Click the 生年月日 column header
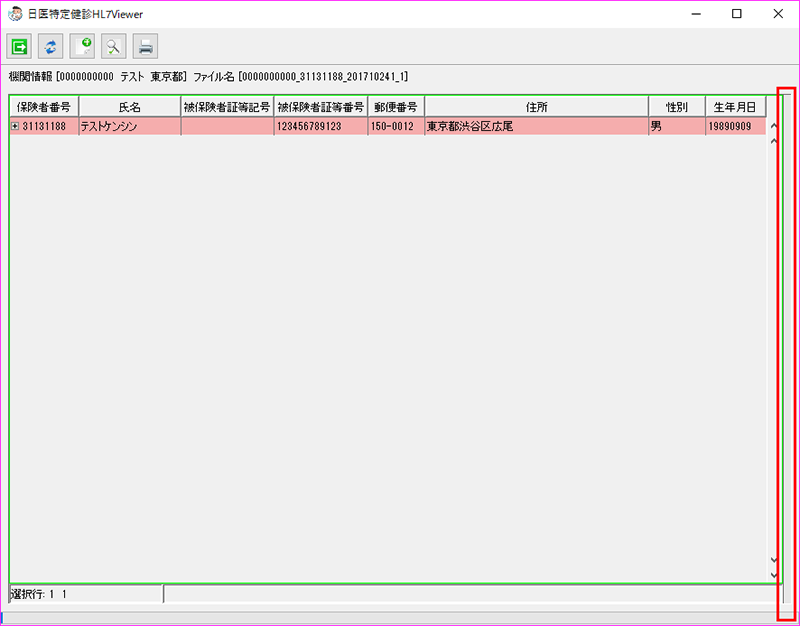800x626 pixels. tap(735, 107)
